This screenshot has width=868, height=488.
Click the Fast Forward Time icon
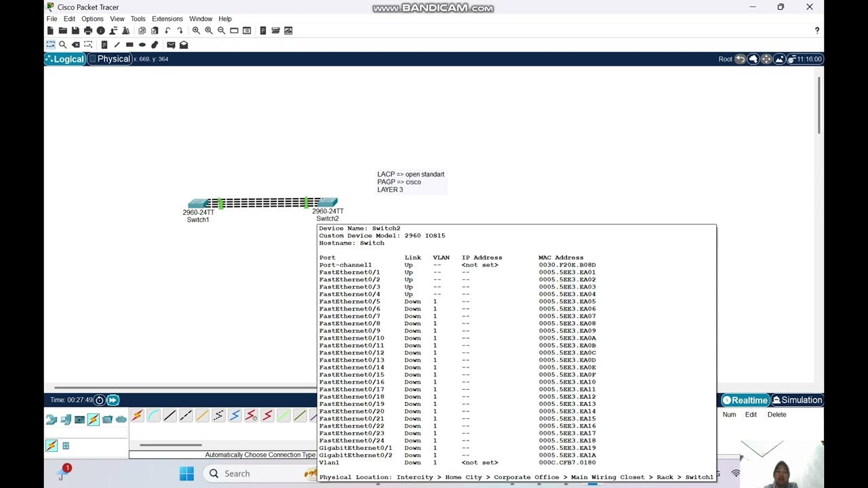tap(113, 400)
